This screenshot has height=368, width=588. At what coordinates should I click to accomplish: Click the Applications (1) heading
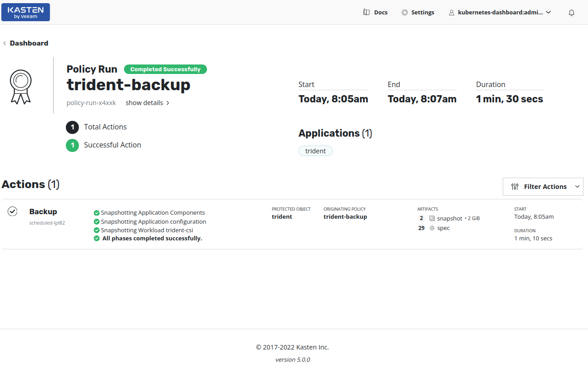pyautogui.click(x=335, y=133)
